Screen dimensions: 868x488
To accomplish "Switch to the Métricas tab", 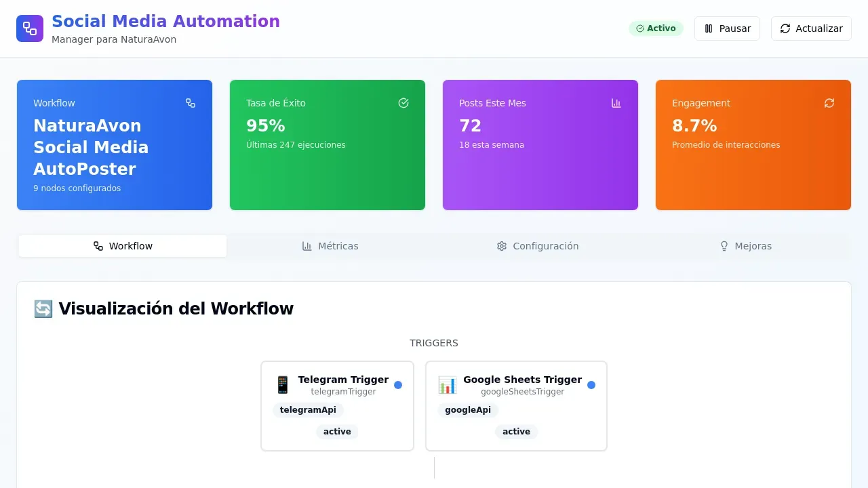I will (330, 246).
